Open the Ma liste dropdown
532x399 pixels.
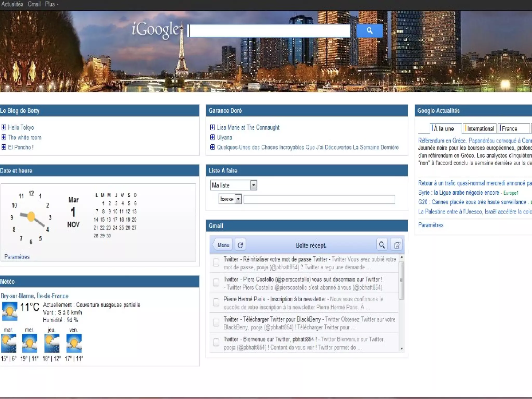254,185
